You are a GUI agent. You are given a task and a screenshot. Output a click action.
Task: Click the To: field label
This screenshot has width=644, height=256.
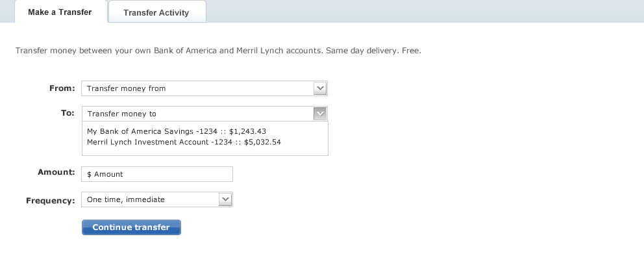click(x=68, y=113)
